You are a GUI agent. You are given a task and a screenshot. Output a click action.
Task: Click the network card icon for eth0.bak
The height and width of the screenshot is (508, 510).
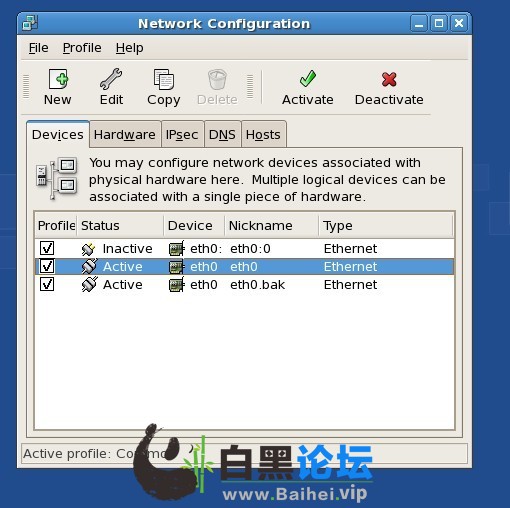176,285
